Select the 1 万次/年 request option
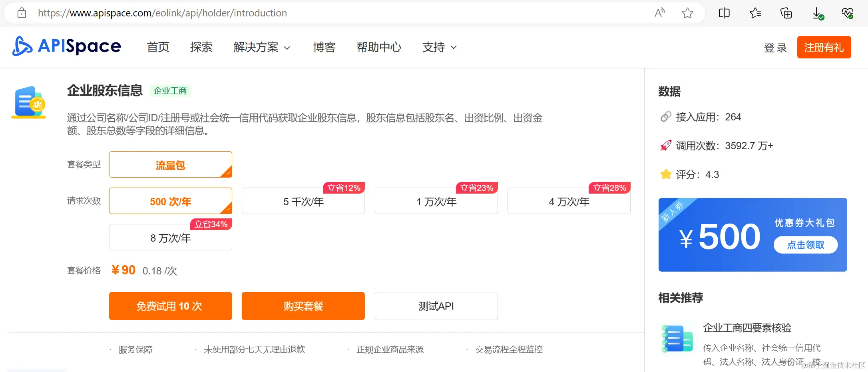 tap(436, 201)
